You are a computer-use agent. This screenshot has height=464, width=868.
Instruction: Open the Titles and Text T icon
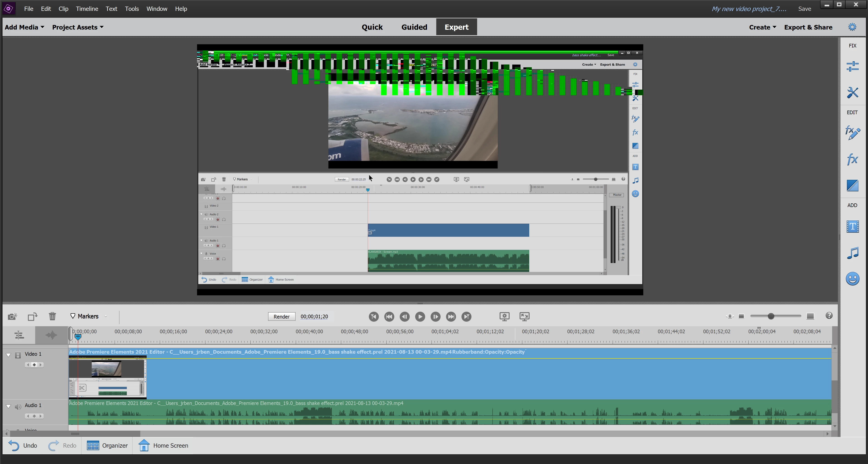tap(852, 226)
